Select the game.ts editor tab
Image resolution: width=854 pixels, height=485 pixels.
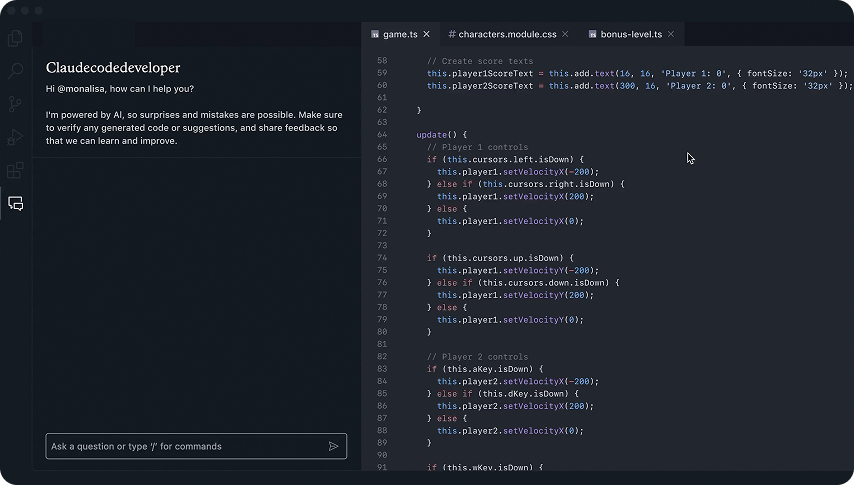400,34
